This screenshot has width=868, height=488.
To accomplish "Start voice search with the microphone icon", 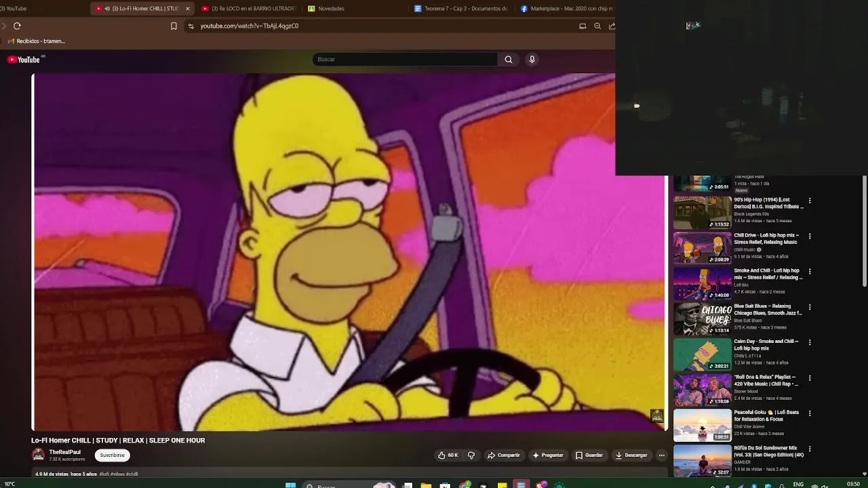I will (532, 60).
